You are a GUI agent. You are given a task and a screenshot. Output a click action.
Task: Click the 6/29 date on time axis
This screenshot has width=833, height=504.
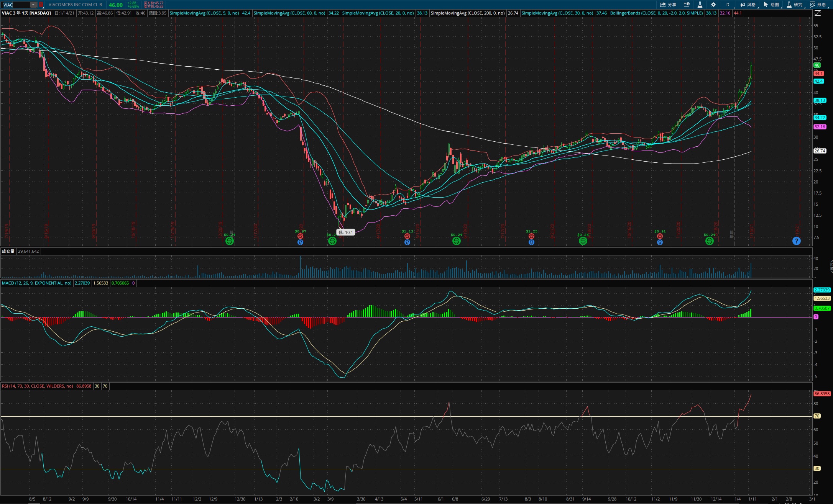pyautogui.click(x=485, y=499)
